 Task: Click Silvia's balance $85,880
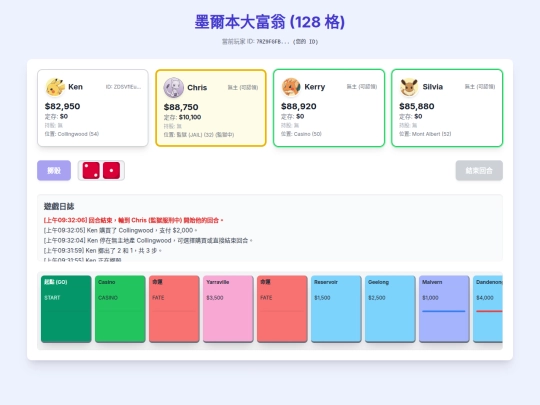pyautogui.click(x=417, y=106)
